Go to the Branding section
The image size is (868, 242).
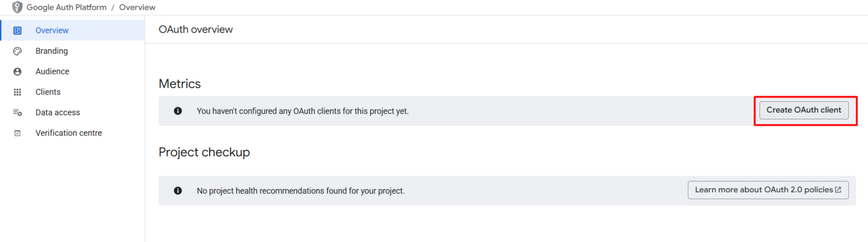click(51, 51)
